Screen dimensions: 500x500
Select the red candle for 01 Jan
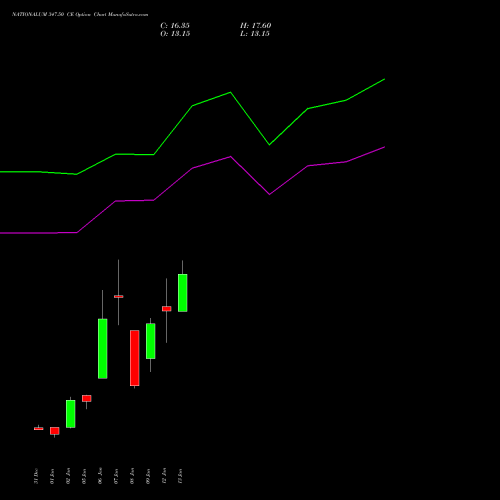click(x=55, y=431)
